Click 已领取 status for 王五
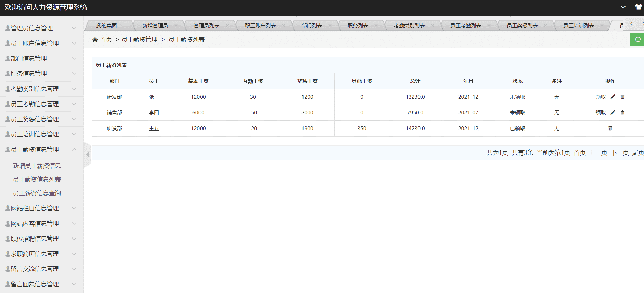Screen dimensions: 644x293 pos(517,128)
